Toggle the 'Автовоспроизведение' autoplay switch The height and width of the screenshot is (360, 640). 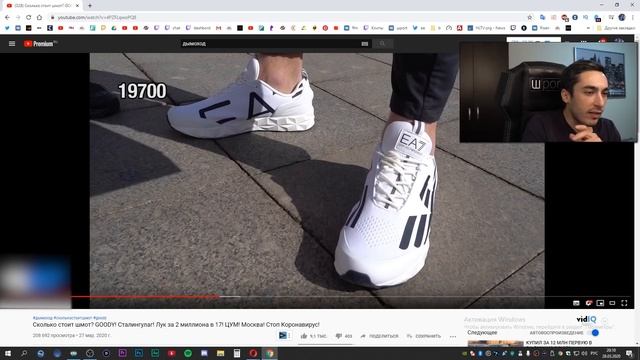pyautogui.click(x=594, y=333)
